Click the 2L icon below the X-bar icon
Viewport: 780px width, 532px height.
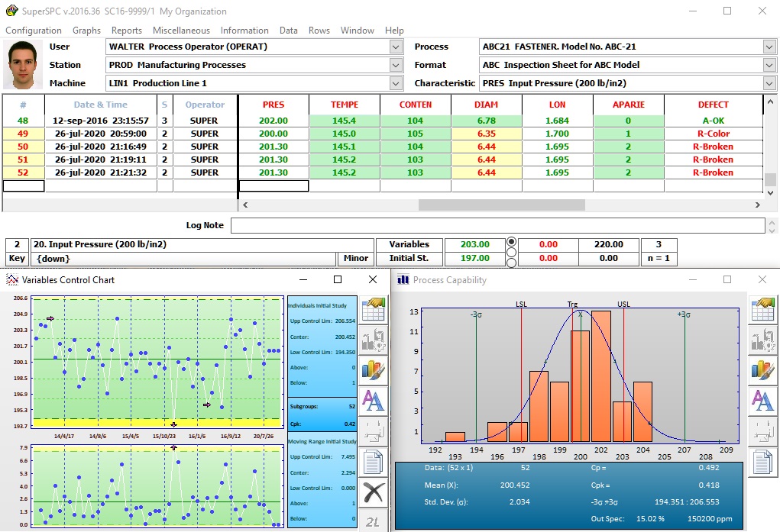[x=373, y=521]
